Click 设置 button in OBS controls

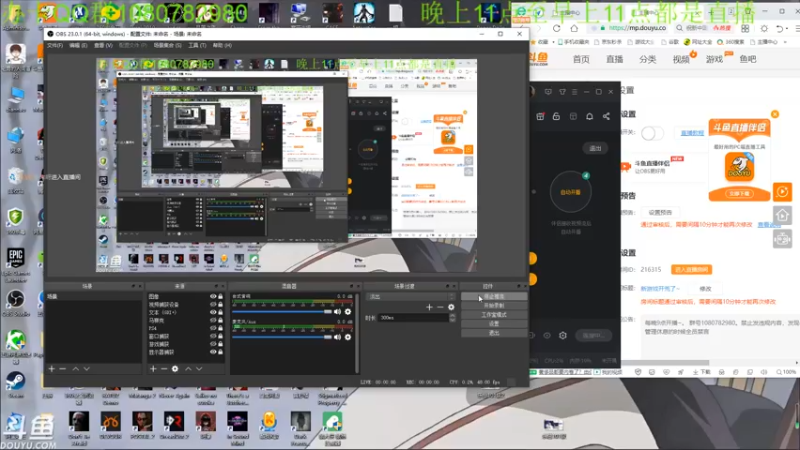click(494, 323)
